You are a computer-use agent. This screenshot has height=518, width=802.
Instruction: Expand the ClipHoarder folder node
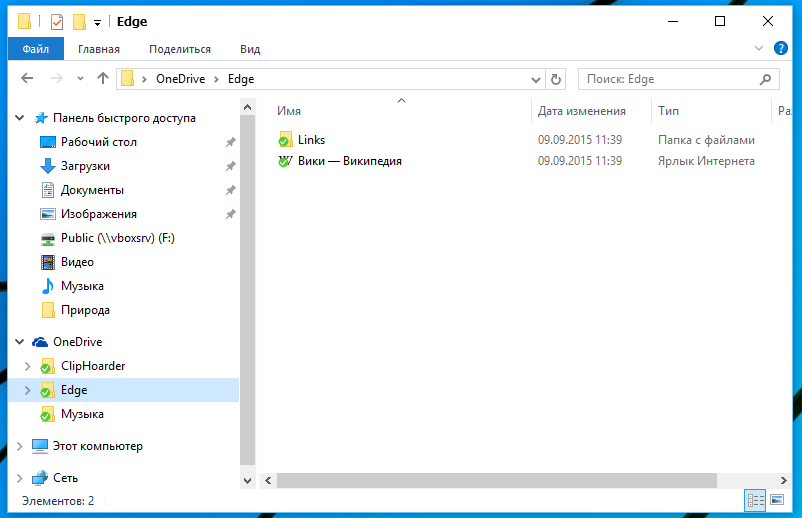[x=28, y=366]
